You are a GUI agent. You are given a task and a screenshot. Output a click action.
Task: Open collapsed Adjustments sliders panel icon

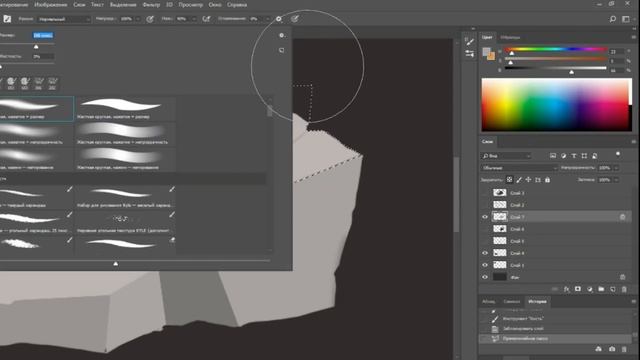pyautogui.click(x=470, y=53)
